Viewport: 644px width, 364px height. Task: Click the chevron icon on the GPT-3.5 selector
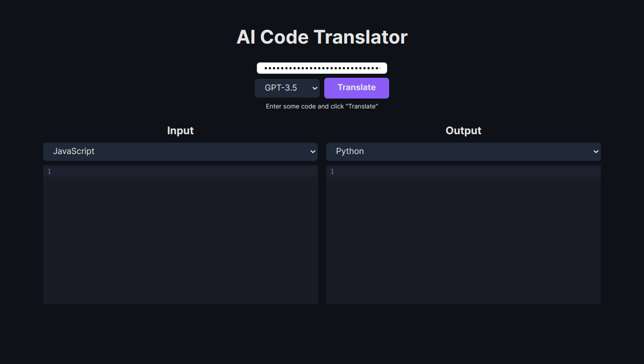pyautogui.click(x=315, y=88)
